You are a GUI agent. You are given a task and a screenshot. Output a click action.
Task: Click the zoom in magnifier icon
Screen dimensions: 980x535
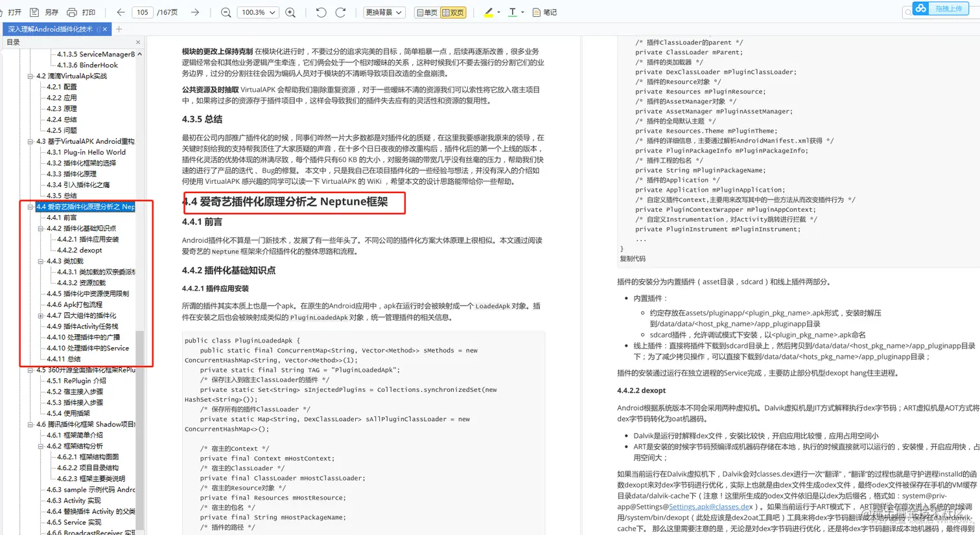coord(290,12)
